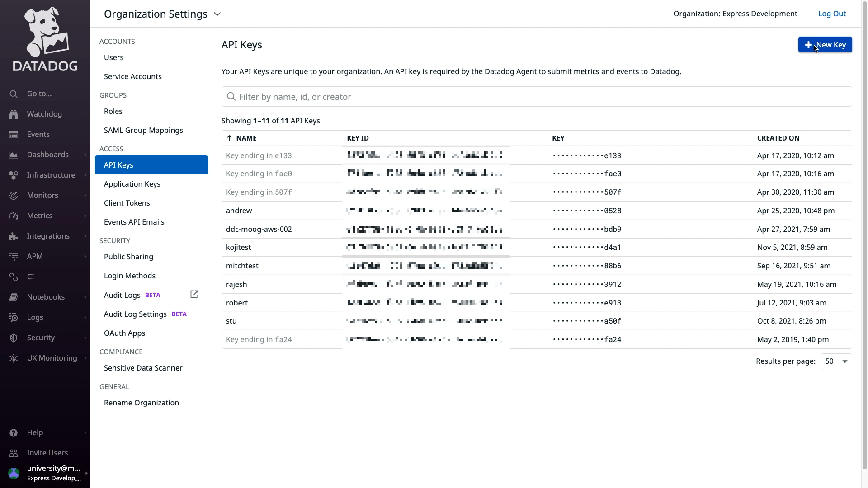Click the Metrics gauge icon
Screen dimensions: 868x488
(14, 216)
